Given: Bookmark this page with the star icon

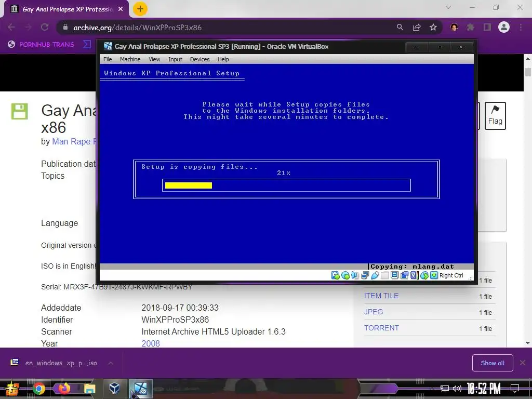Looking at the screenshot, I should pyautogui.click(x=433, y=27).
